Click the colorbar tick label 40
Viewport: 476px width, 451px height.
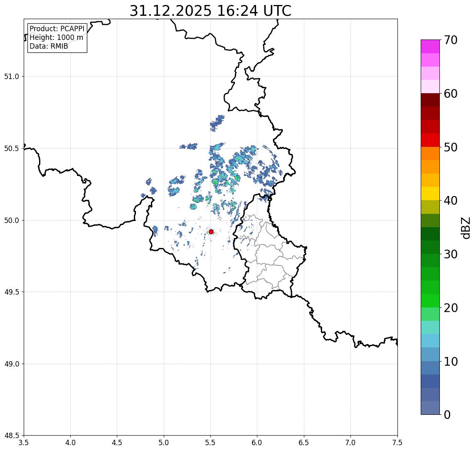coord(451,201)
